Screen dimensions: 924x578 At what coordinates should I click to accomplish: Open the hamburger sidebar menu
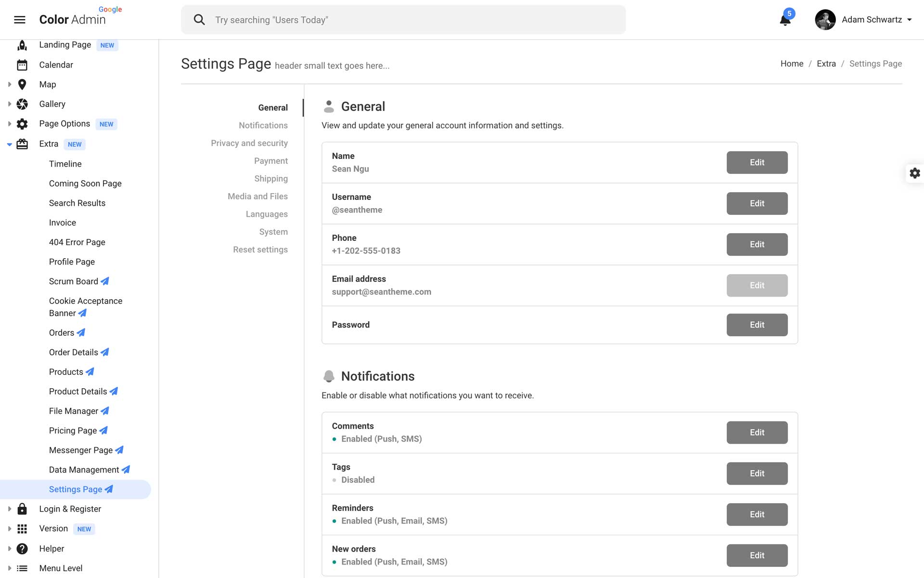click(x=20, y=20)
